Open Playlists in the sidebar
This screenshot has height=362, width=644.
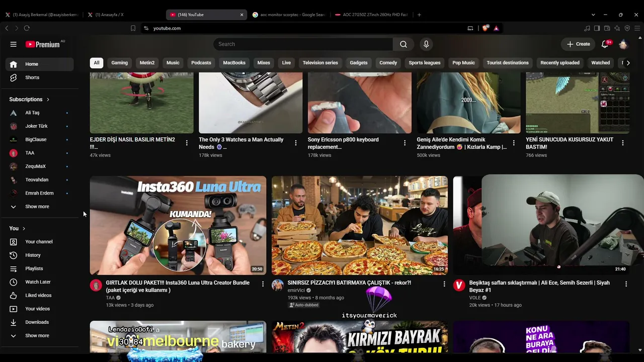coord(40,268)
